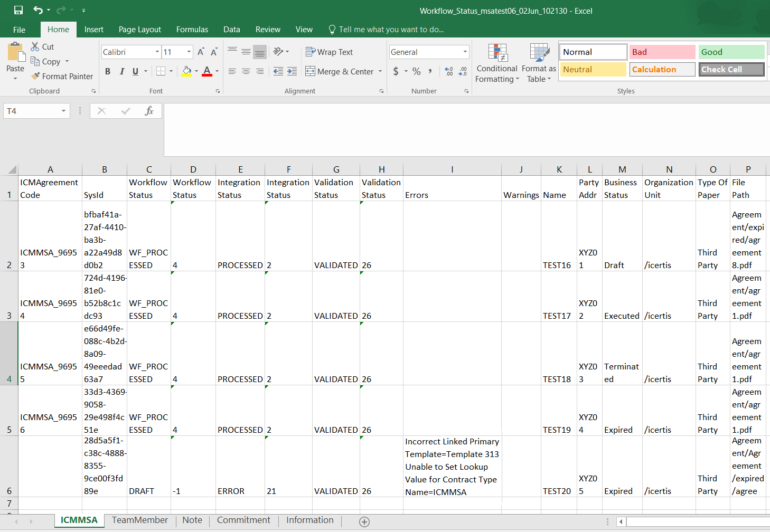Apply the Good cell style
770x532 pixels.
point(731,52)
